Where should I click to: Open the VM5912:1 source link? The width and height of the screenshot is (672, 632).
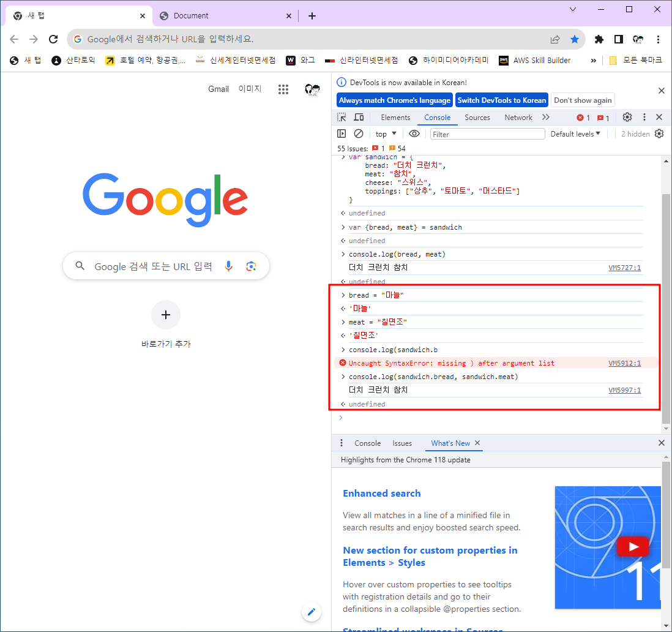[x=624, y=363]
